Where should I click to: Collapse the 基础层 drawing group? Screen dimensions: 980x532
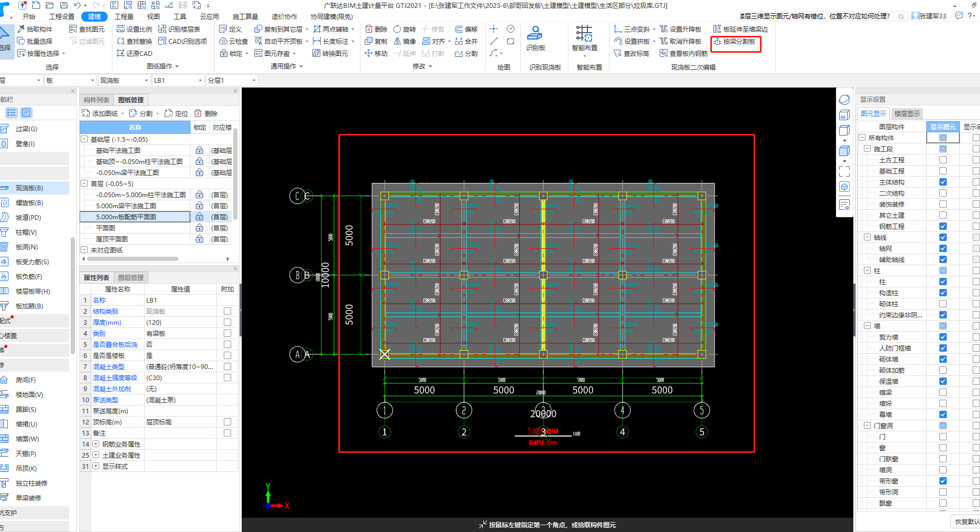point(84,139)
